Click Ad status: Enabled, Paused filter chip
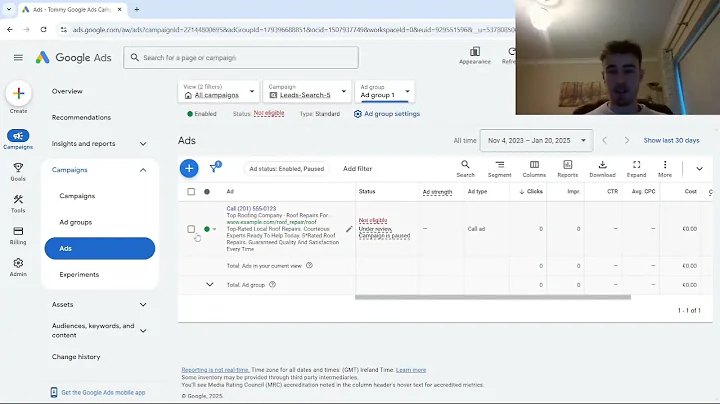The height and width of the screenshot is (404, 720). tap(287, 168)
